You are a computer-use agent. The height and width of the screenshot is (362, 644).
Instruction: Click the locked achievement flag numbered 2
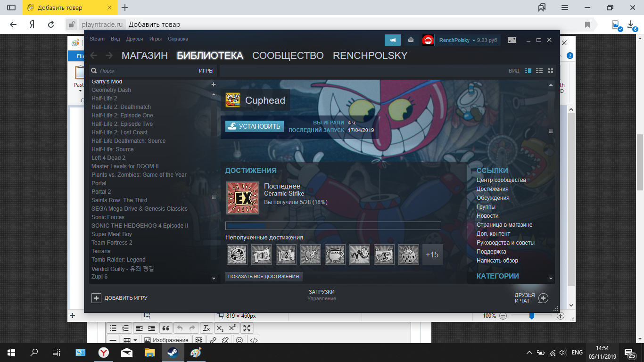[286, 255]
